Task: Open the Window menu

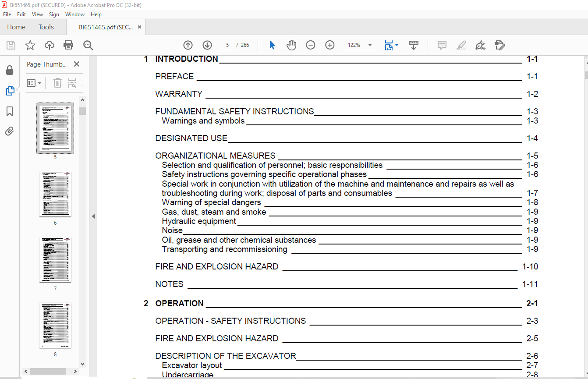Action: click(x=75, y=14)
